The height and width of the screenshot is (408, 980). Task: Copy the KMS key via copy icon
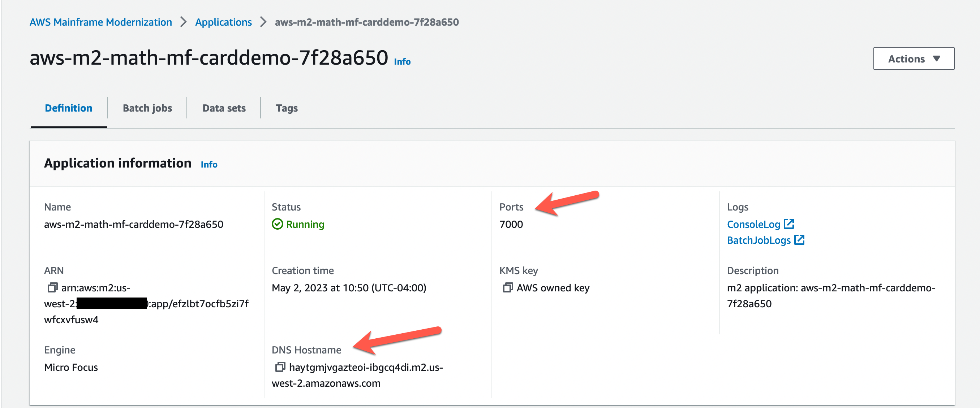[x=508, y=287]
